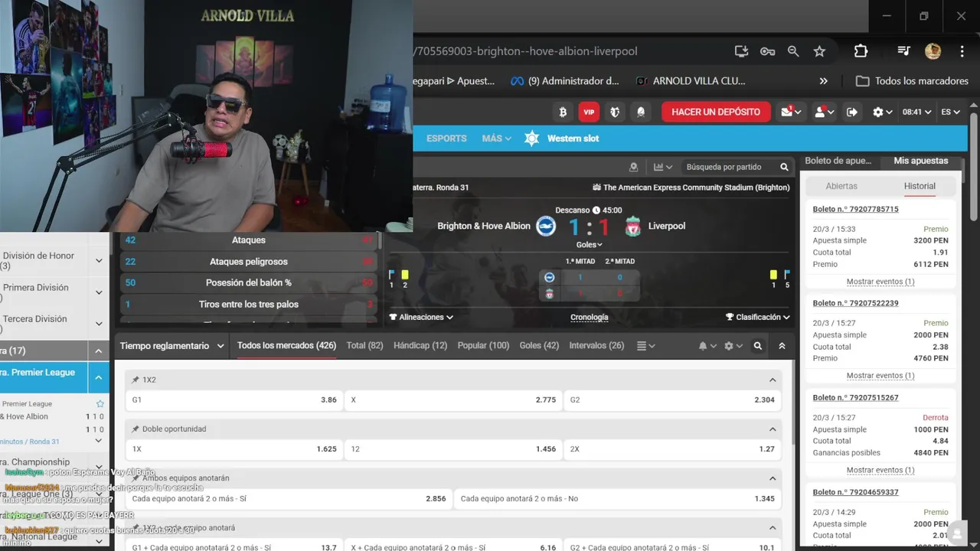This screenshot has height=551, width=980.
Task: Click the Chrome profile avatar
Action: tap(933, 51)
